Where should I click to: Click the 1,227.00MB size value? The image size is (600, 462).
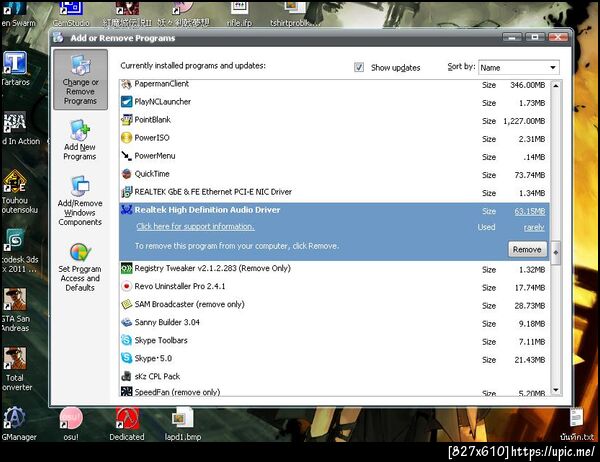point(524,121)
